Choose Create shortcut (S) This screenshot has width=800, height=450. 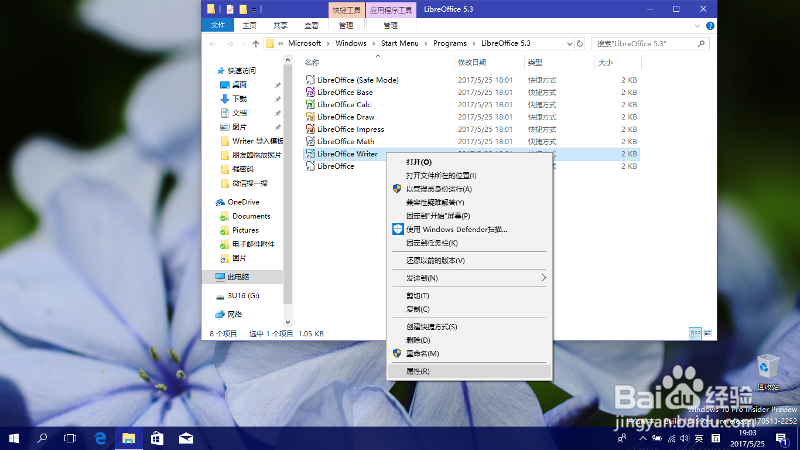469,327
